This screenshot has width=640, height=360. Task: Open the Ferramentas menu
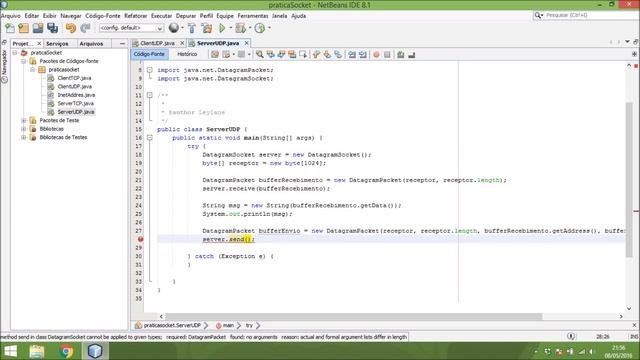click(x=253, y=16)
